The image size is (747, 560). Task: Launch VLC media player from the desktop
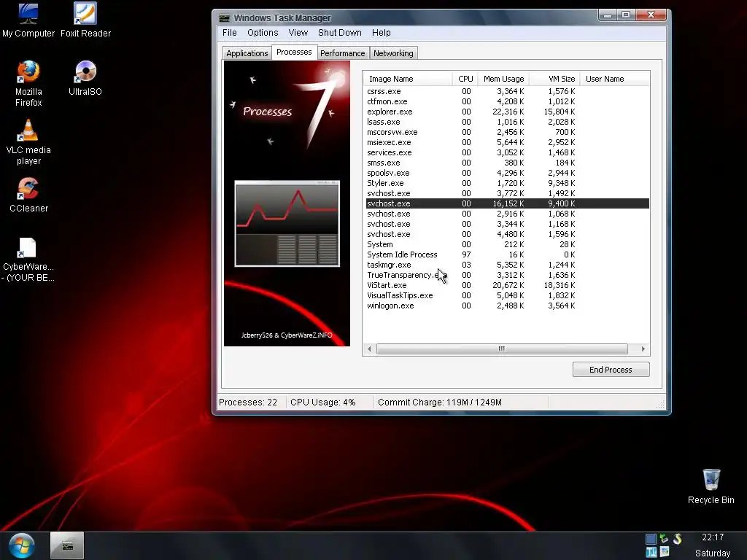(28, 142)
